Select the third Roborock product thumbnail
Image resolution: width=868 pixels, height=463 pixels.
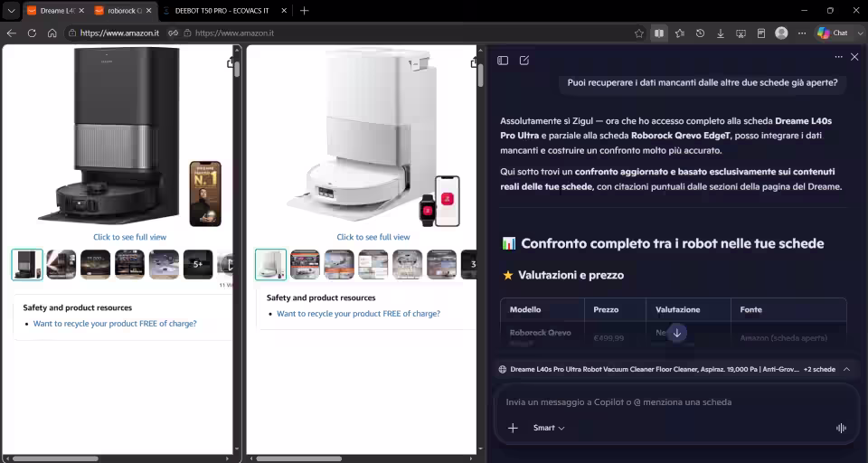339,265
